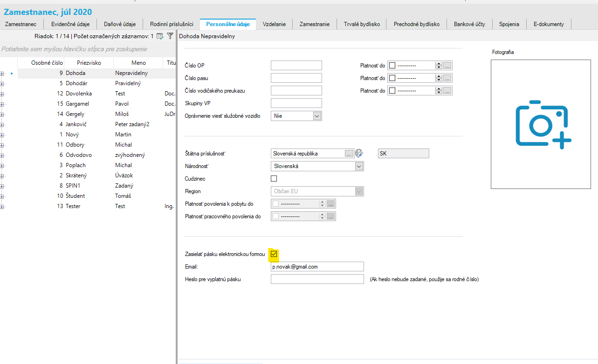Open calendar button for driving licence validity
Viewport: 598px width, 364px height.
[x=447, y=91]
